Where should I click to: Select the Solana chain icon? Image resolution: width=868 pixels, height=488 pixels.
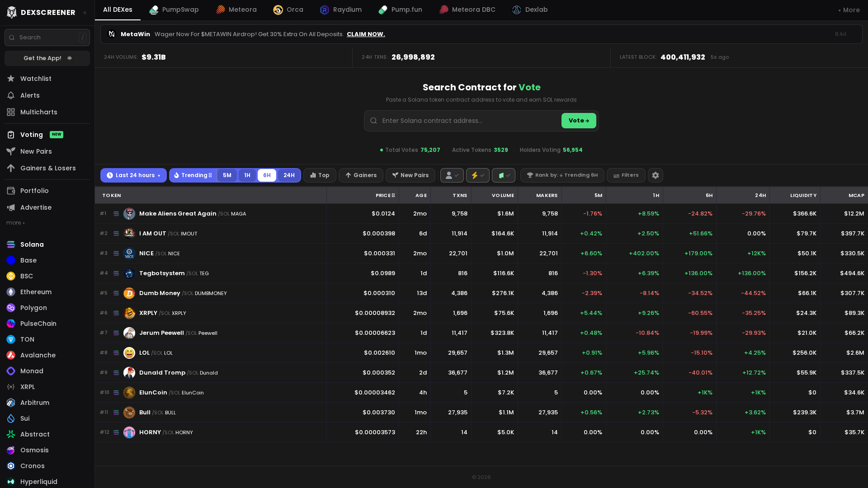11,244
